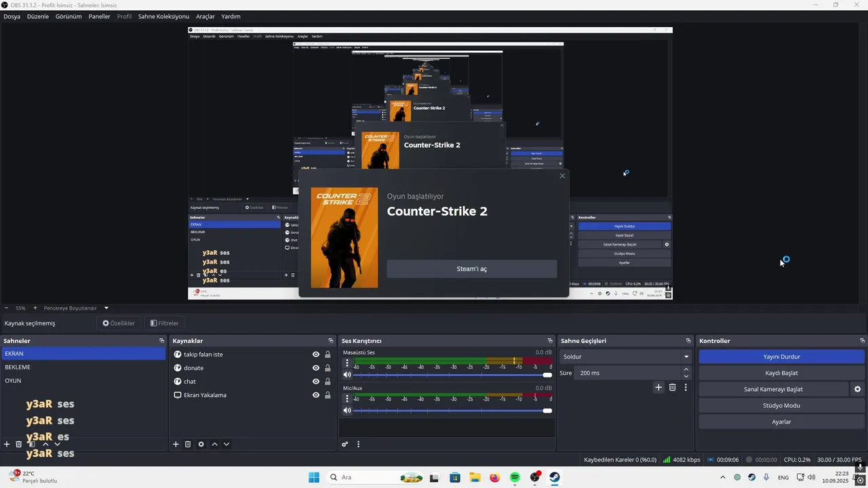Viewport: 868px width, 488px height.
Task: Move source up in Kaynaklar panel
Action: [214, 445]
